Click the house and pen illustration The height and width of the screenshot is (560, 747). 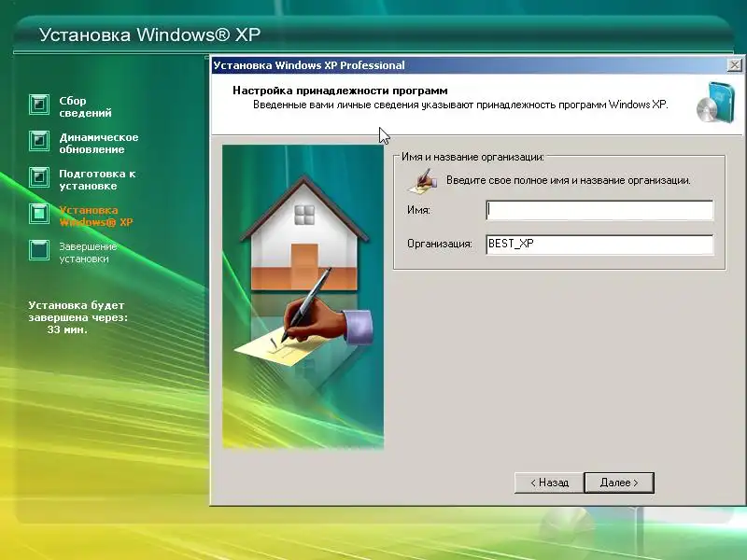[303, 297]
